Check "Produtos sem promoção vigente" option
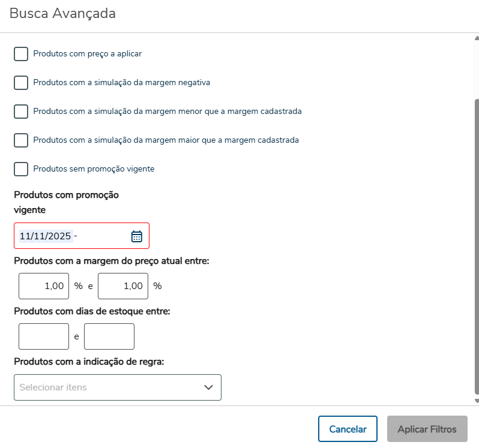Viewport: 479px width, 448px height. (x=21, y=169)
